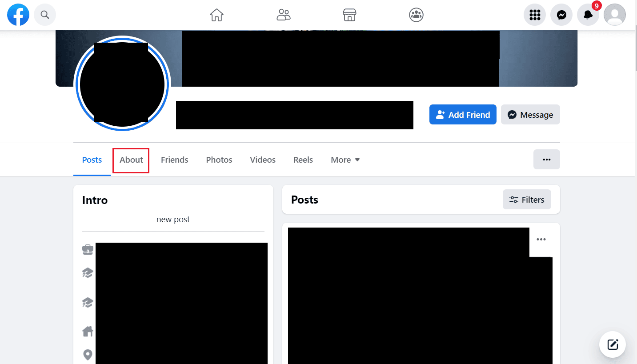
Task: Open the Friends tab
Action: pos(174,160)
